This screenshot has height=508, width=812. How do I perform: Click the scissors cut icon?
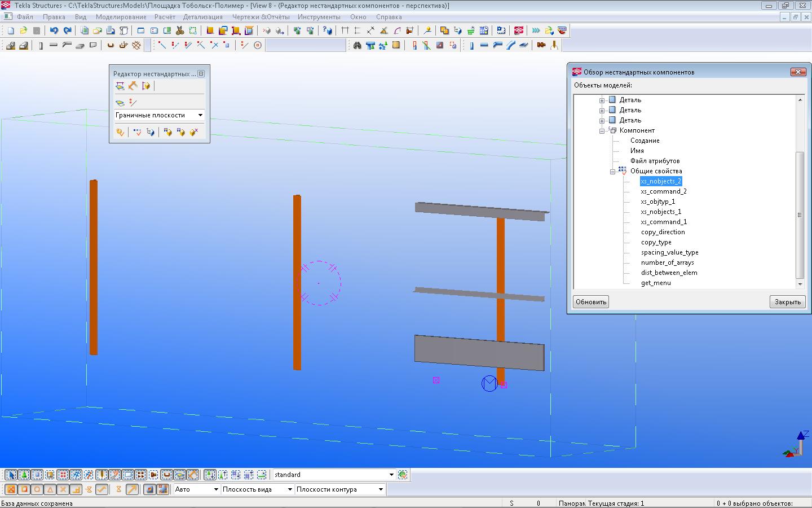[180, 30]
